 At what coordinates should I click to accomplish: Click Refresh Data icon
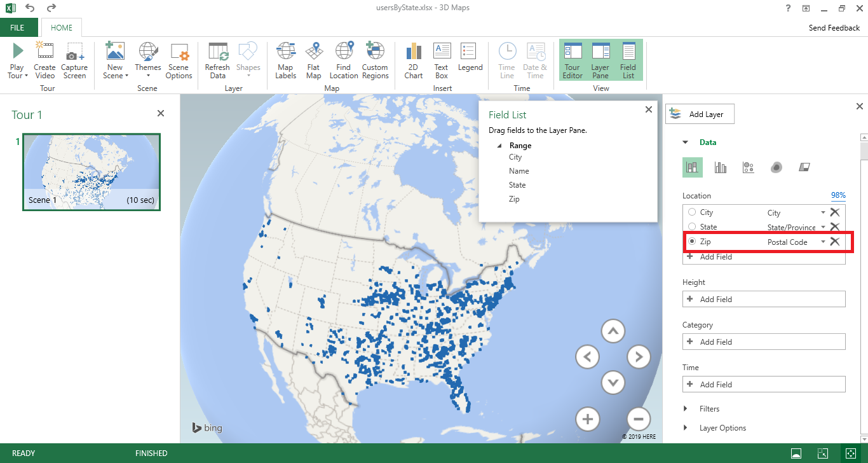click(217, 51)
